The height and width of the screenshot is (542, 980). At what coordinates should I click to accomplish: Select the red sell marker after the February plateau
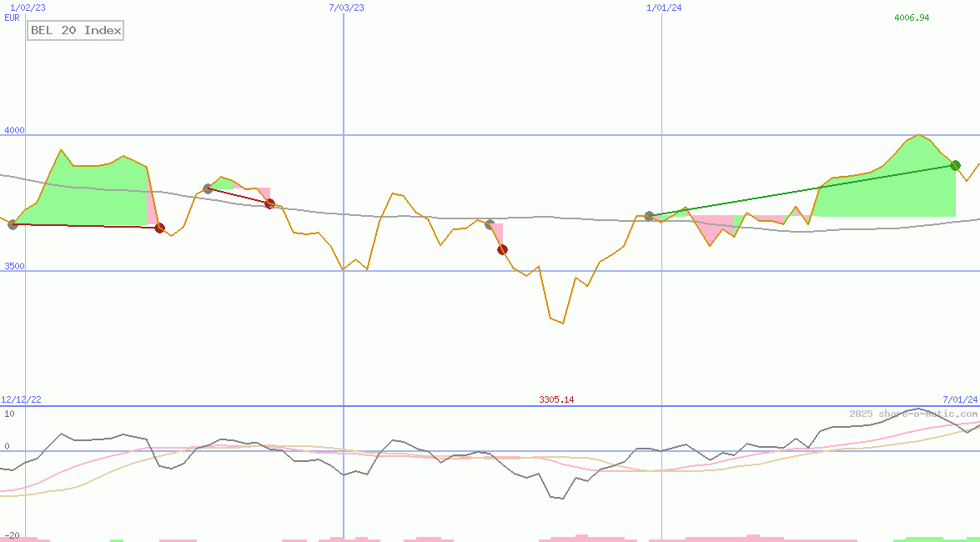coord(159,227)
